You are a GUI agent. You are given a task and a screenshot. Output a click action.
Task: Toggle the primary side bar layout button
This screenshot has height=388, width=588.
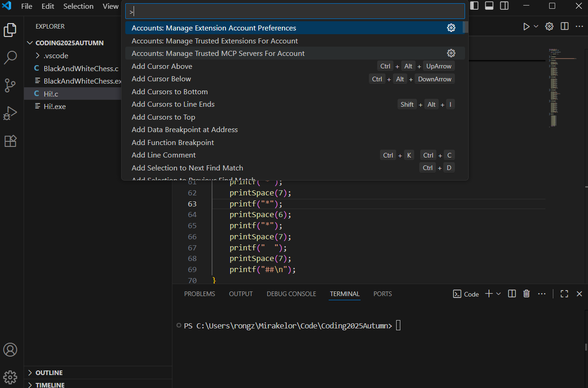[x=474, y=6]
